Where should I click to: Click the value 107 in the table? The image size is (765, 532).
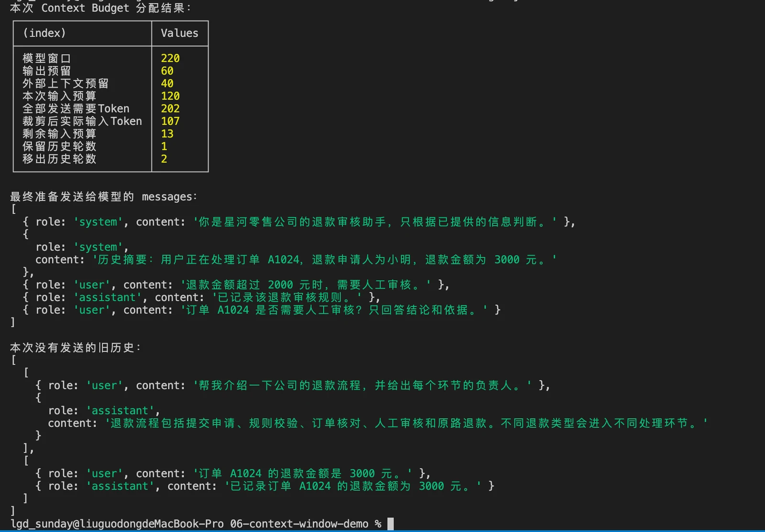click(170, 121)
